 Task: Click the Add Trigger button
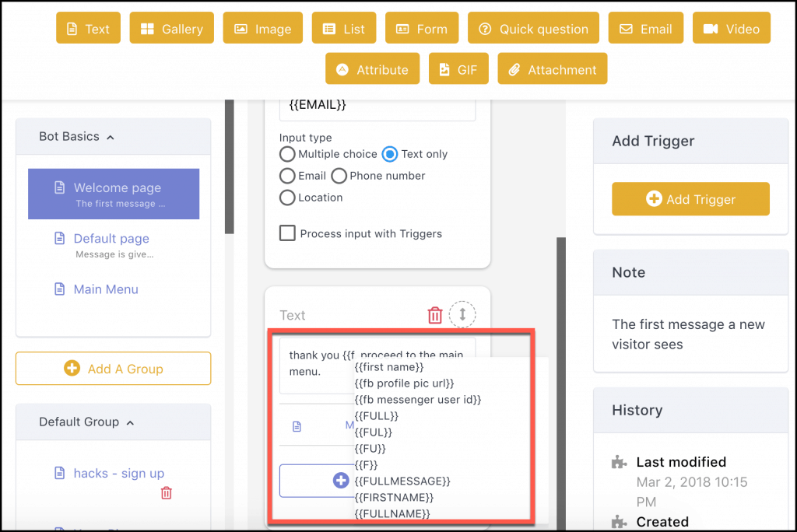point(690,199)
